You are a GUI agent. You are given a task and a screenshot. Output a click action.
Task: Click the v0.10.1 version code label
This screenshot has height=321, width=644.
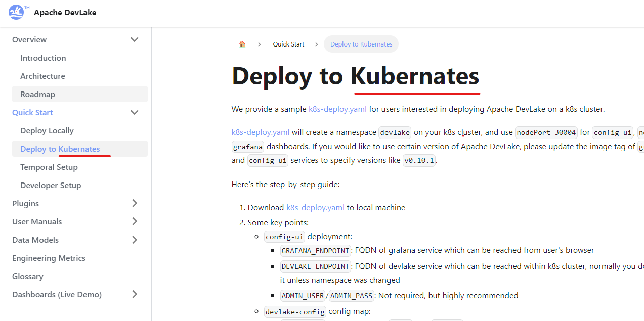pos(419,161)
